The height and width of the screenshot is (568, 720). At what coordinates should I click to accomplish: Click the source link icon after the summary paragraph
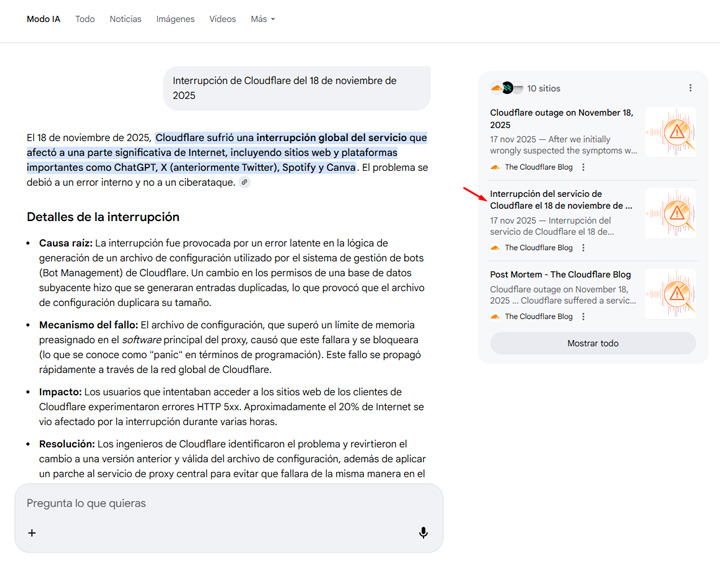(245, 183)
